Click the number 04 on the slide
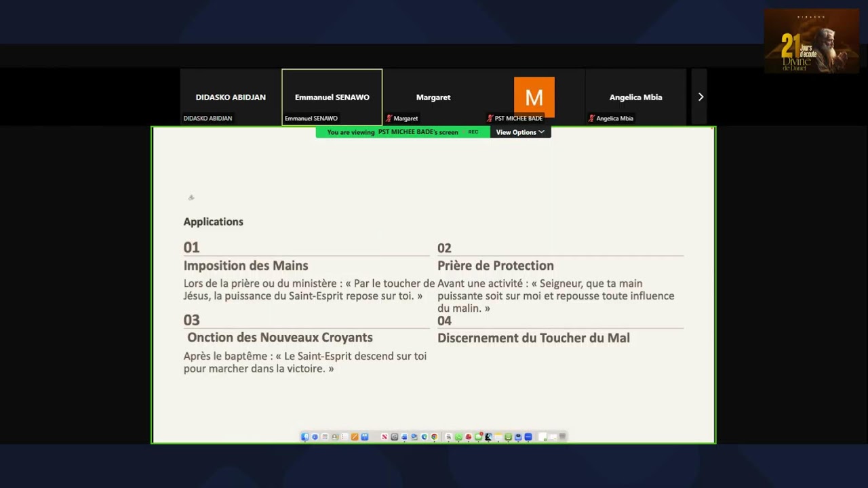Screen dimensions: 868x488 pyautogui.click(x=444, y=321)
